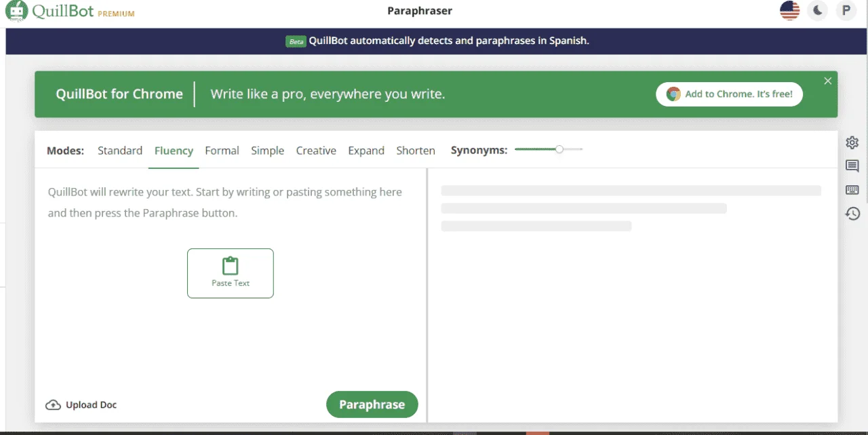The height and width of the screenshot is (435, 868).
Task: Open paraphrase history with the clock icon
Action: click(852, 214)
